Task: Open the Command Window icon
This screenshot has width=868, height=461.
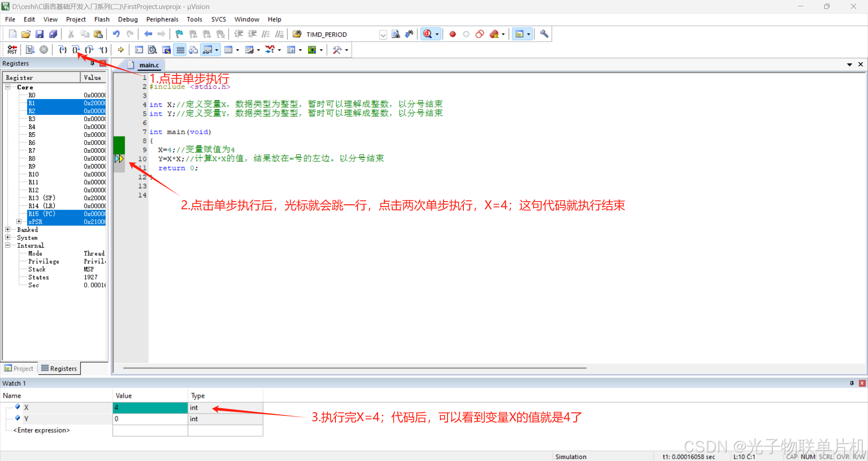Action: point(139,50)
